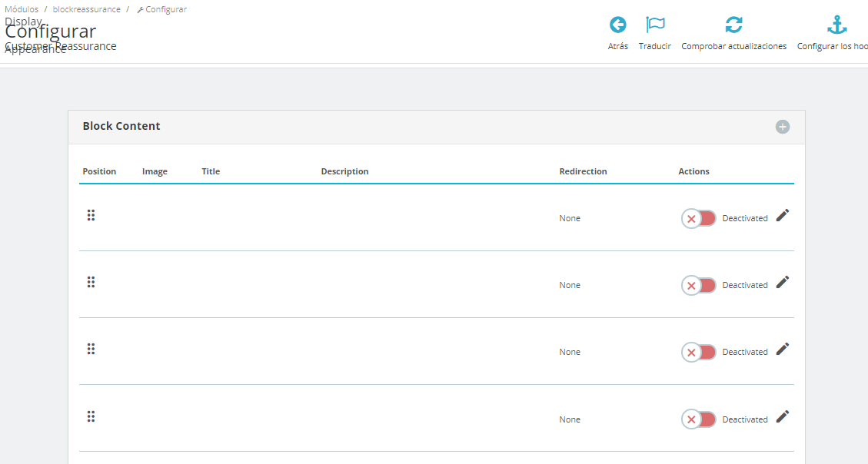Click the Atrás back arrow icon

(x=618, y=25)
